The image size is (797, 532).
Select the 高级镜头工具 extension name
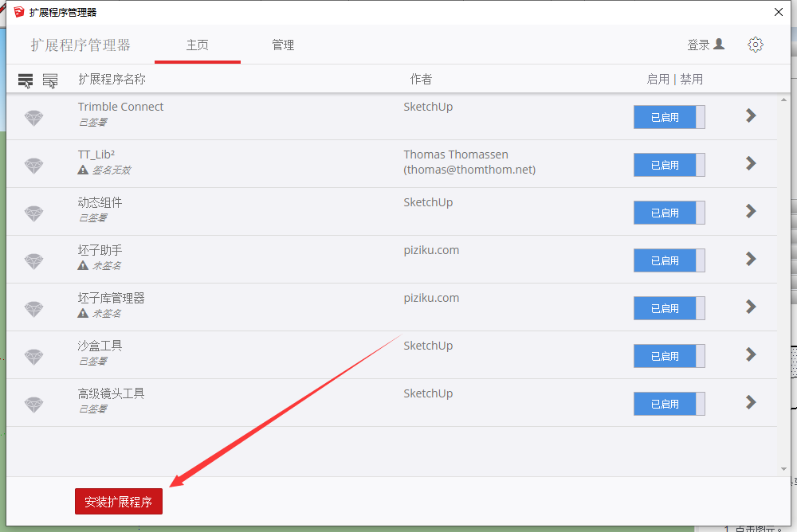(x=111, y=393)
